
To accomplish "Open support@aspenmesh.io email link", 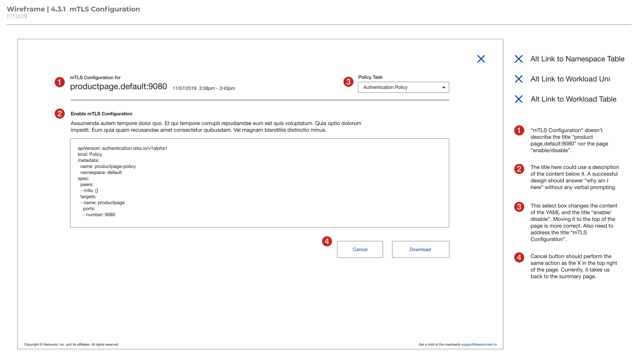I will click(479, 344).
